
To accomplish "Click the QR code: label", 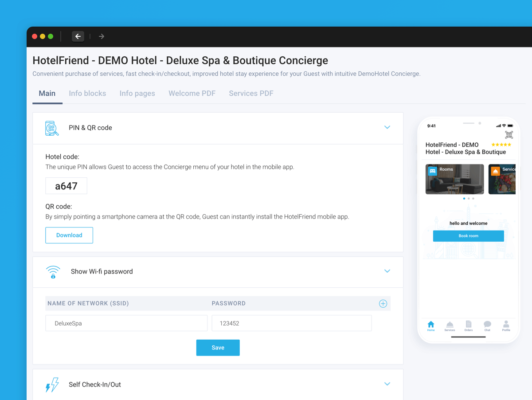I will 59,206.
